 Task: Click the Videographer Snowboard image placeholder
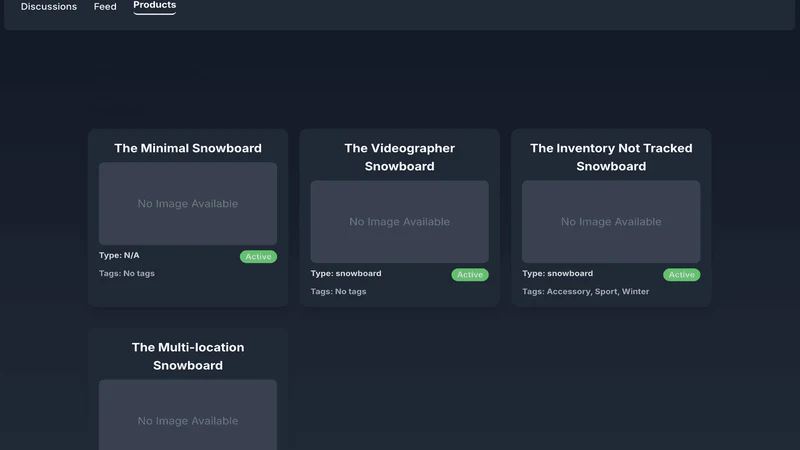tap(399, 221)
